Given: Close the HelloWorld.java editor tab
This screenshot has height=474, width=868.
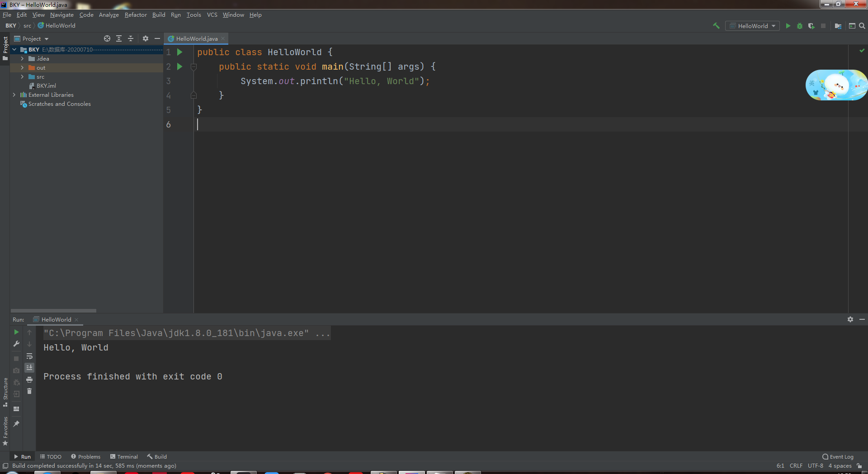Looking at the screenshot, I should (223, 39).
